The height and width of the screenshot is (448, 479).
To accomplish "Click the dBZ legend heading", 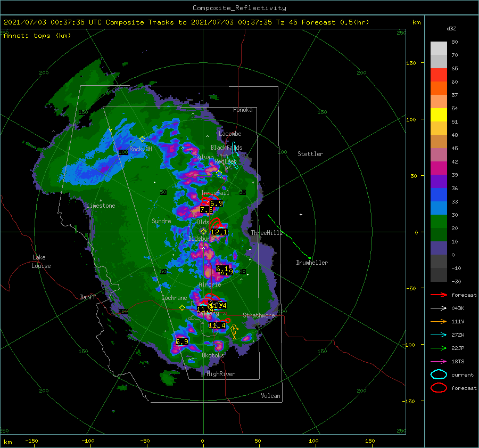I will (451, 29).
